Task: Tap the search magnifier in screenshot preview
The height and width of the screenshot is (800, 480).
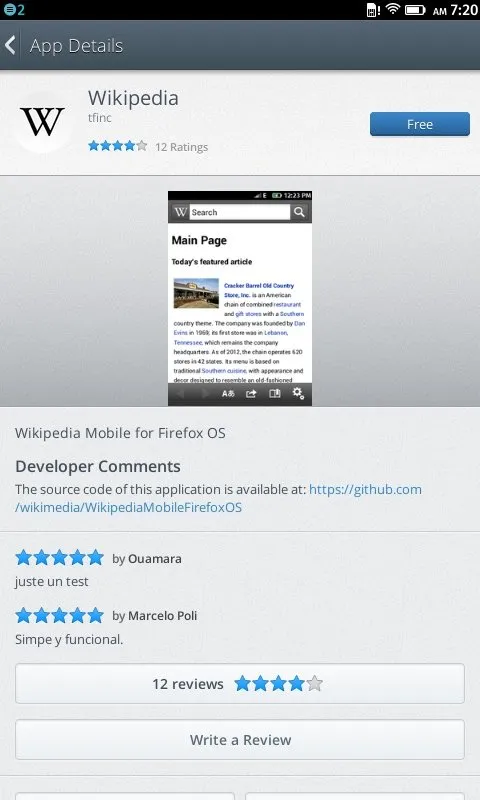Action: coord(299,212)
